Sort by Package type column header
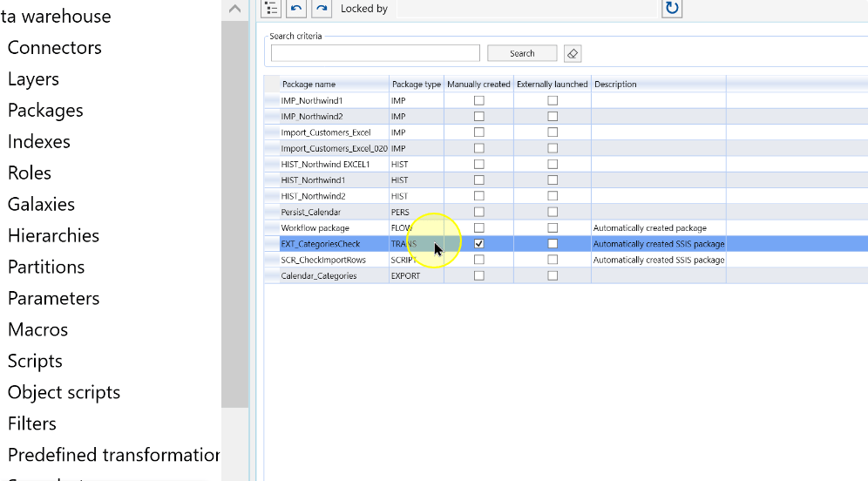This screenshot has width=868, height=481. pyautogui.click(x=417, y=85)
